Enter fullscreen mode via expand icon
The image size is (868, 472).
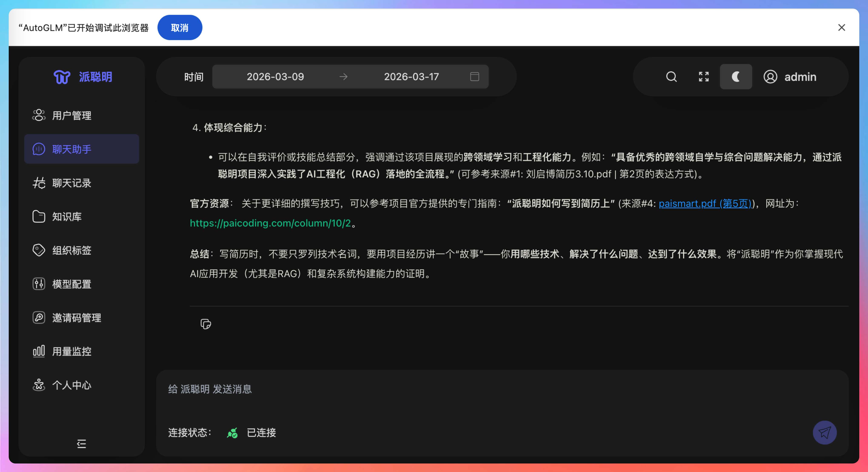704,77
